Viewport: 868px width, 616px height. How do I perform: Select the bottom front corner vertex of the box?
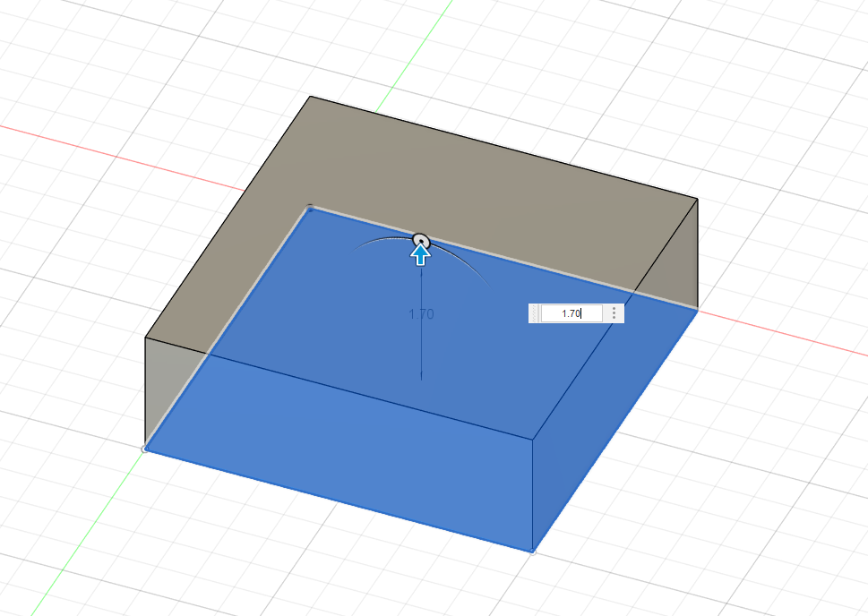point(533,551)
